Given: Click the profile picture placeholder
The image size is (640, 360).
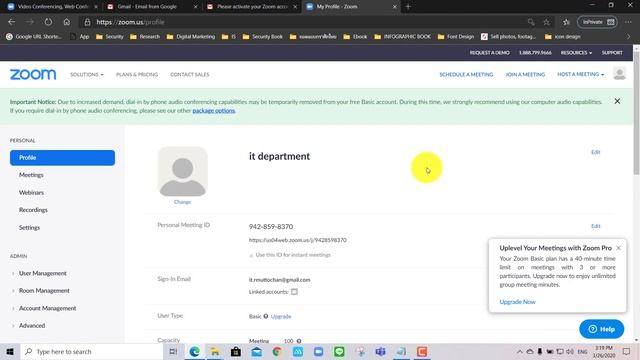Looking at the screenshot, I should 182,171.
